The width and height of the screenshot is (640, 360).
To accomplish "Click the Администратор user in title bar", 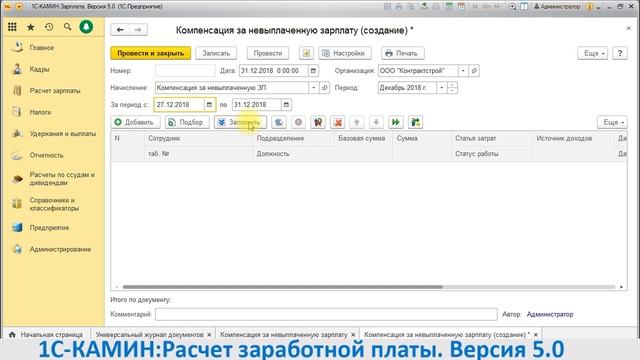I will (x=557, y=7).
